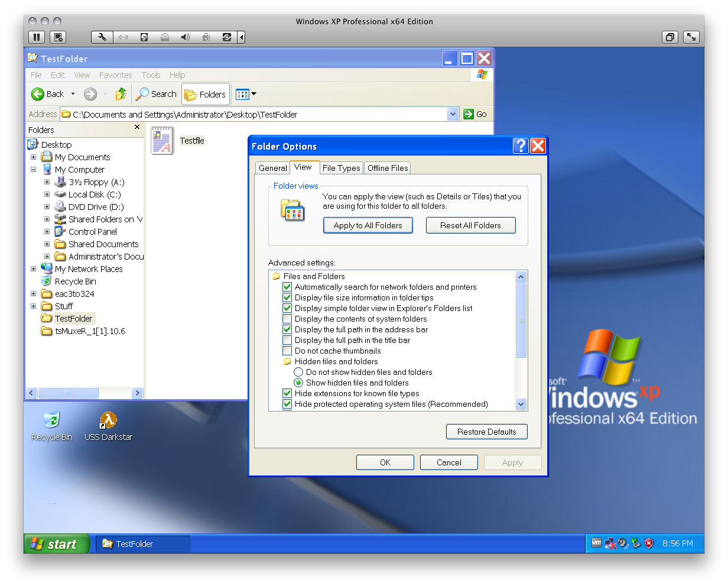Click the USS Darkstar desktop shortcut

pos(108,427)
